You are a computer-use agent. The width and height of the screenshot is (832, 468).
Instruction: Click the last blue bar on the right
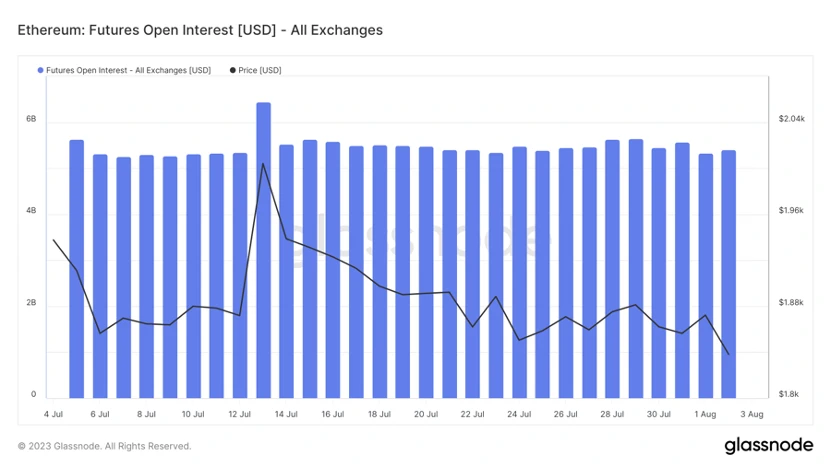(x=728, y=273)
